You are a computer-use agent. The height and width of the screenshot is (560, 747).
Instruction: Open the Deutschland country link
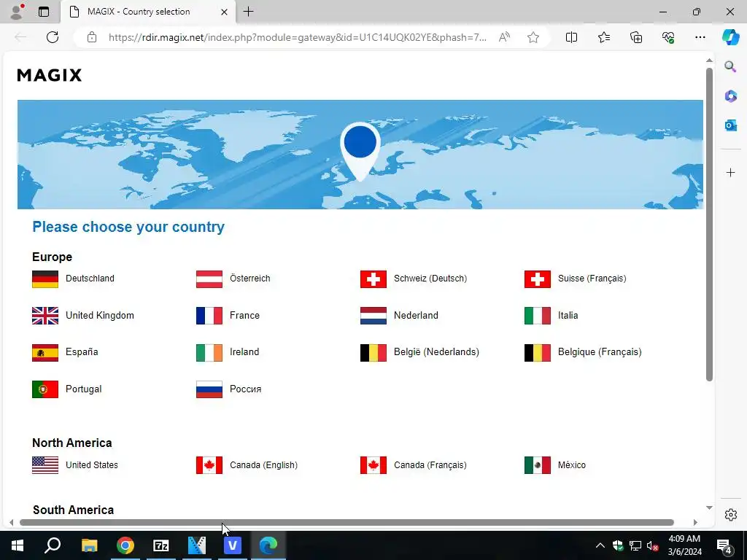(x=90, y=279)
